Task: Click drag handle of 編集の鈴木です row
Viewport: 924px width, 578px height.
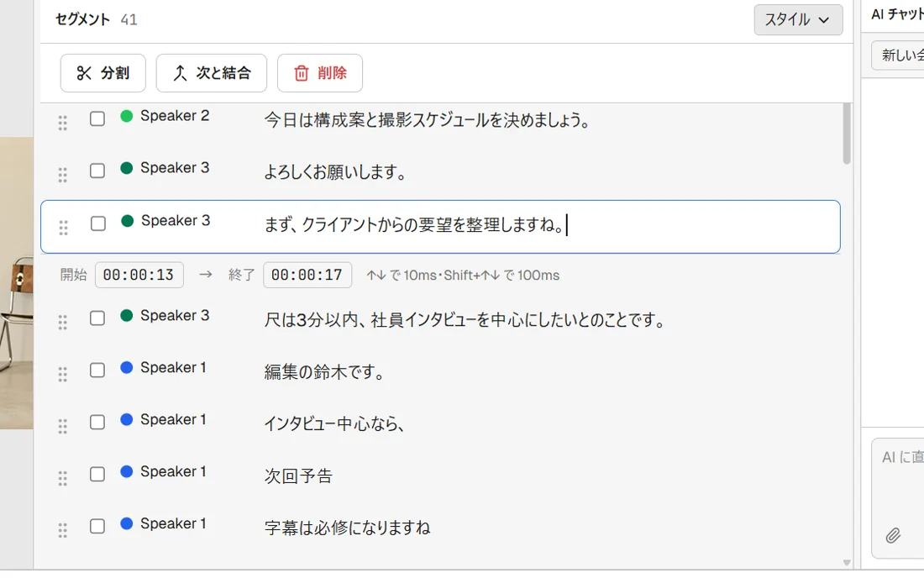Action: point(62,374)
